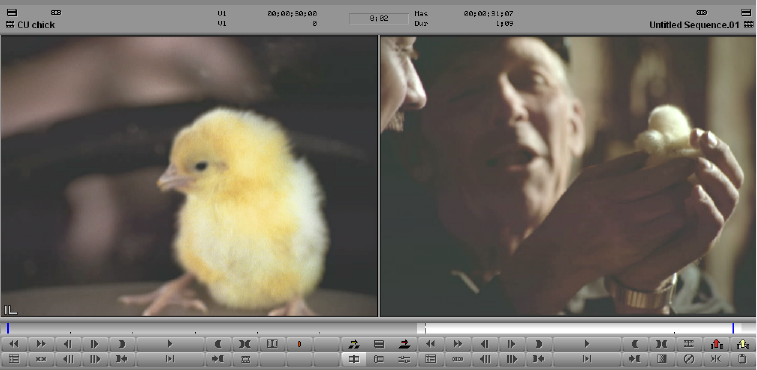Image resolution: width=757 pixels, height=370 pixels.
Task: Click the Overwrite red arrow button
Action: 404,344
